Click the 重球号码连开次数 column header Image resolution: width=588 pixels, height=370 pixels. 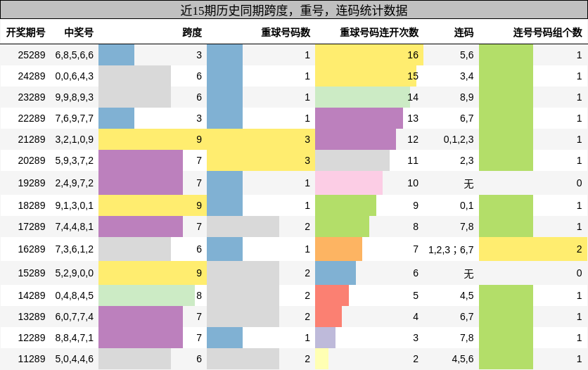pyautogui.click(x=379, y=32)
